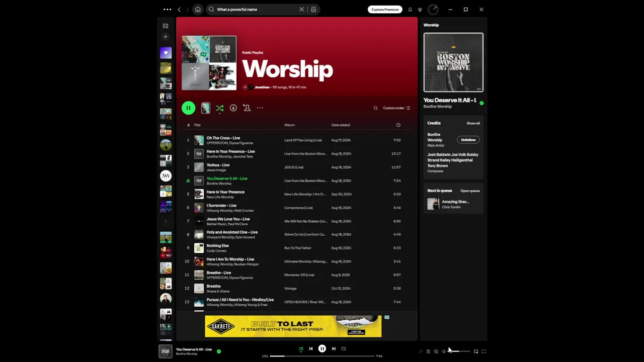
Task: Invite collaborators to the Worship playlist
Action: [247, 108]
